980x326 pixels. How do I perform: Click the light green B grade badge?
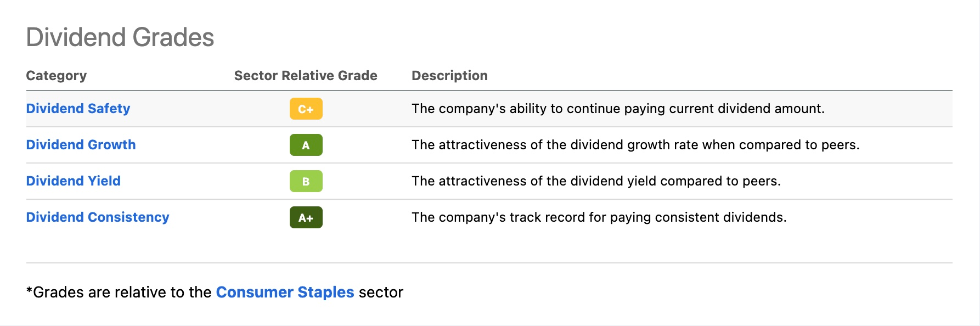306,181
